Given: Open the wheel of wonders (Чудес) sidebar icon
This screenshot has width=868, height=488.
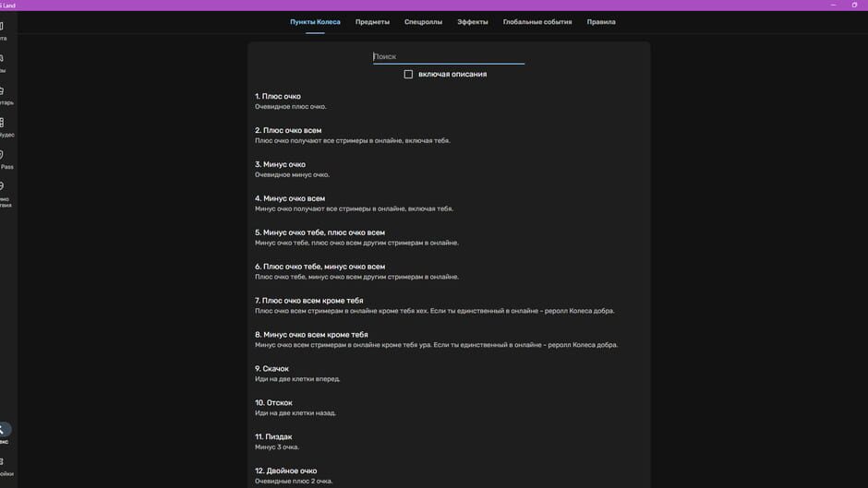Looking at the screenshot, I should tap(4, 127).
